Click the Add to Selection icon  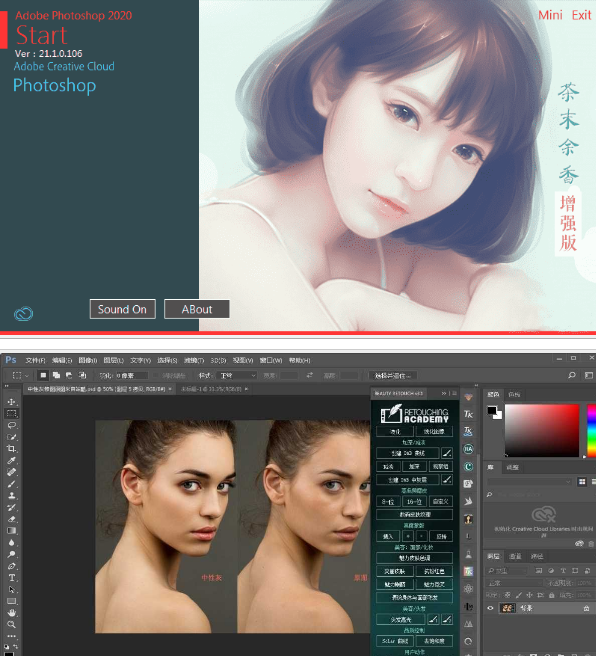56,375
